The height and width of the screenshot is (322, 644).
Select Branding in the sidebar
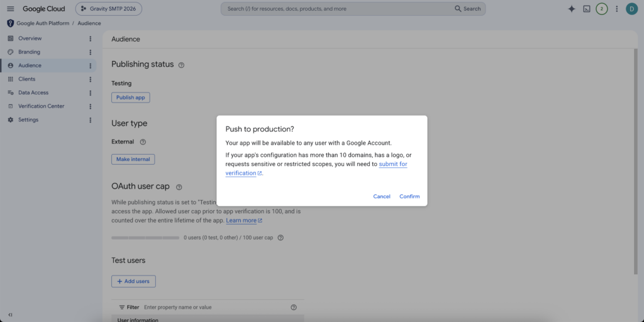coord(29,52)
